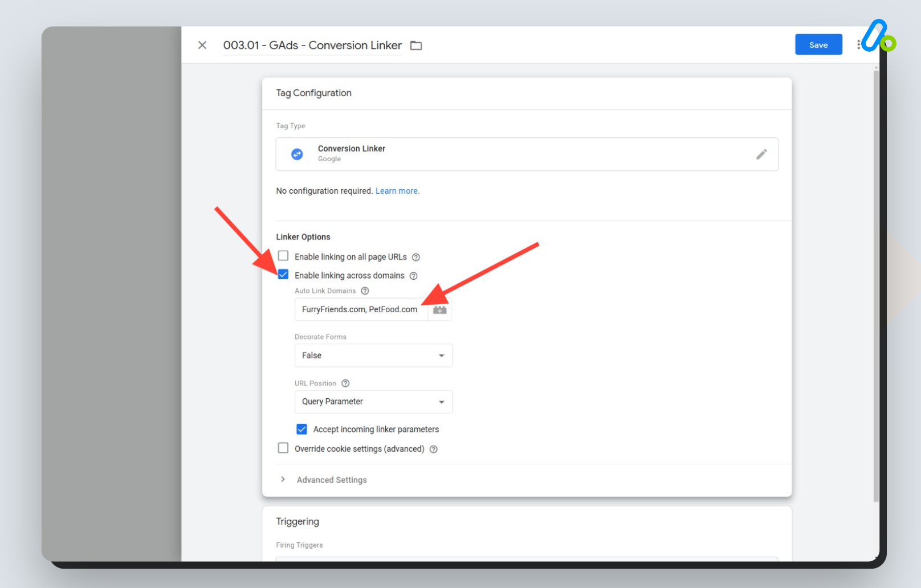Viewport: 921px width, 588px height.
Task: Open help for Override cookie settings
Action: click(x=434, y=449)
